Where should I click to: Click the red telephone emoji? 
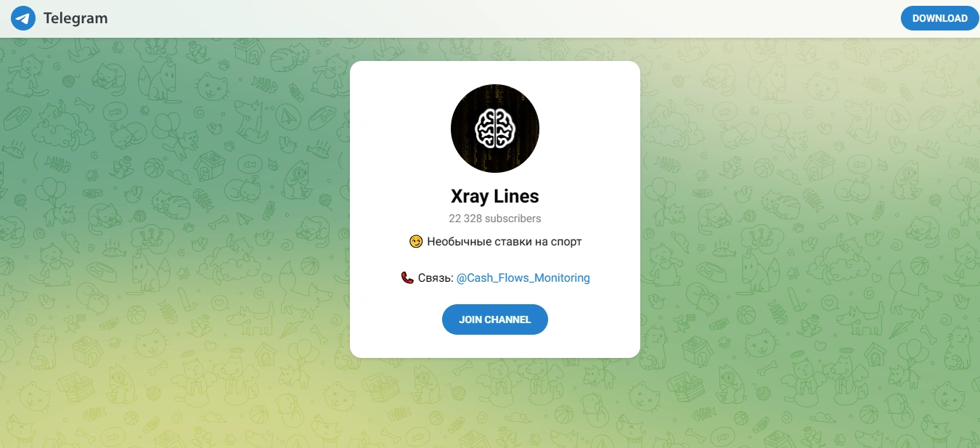[407, 277]
